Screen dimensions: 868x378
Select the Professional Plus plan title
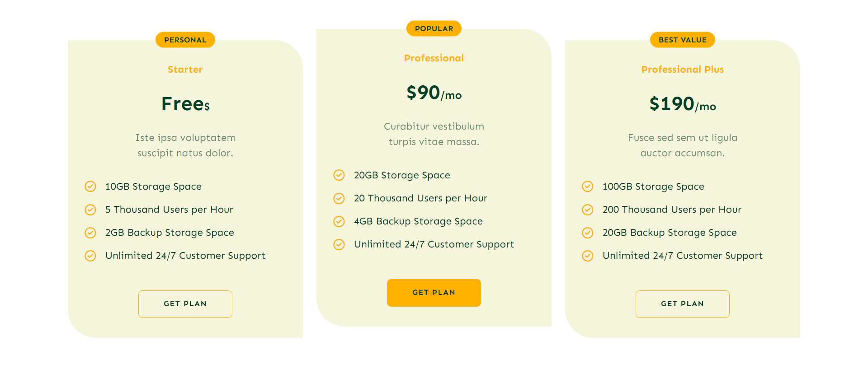point(682,70)
